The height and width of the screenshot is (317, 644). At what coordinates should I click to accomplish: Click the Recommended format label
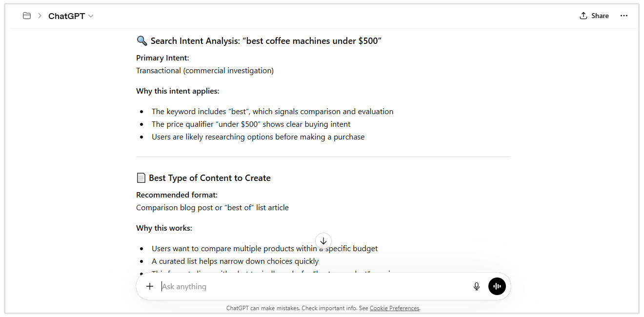[177, 195]
